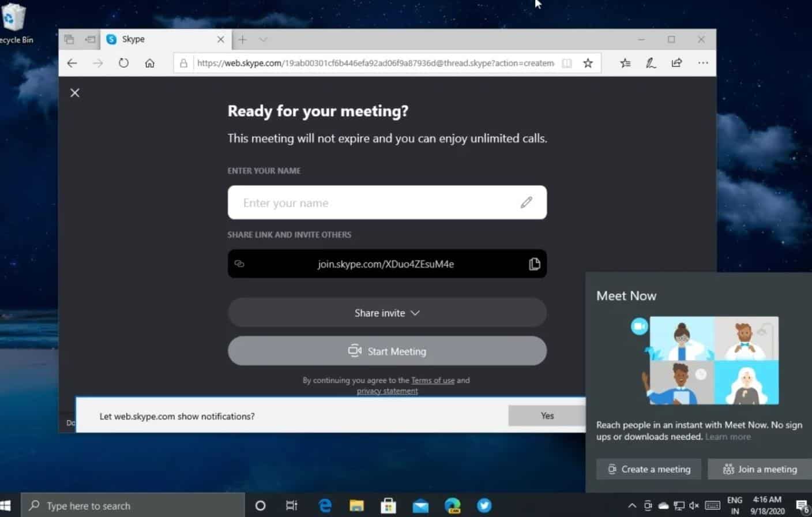Open the browser home page
The height and width of the screenshot is (517, 812).
point(149,63)
